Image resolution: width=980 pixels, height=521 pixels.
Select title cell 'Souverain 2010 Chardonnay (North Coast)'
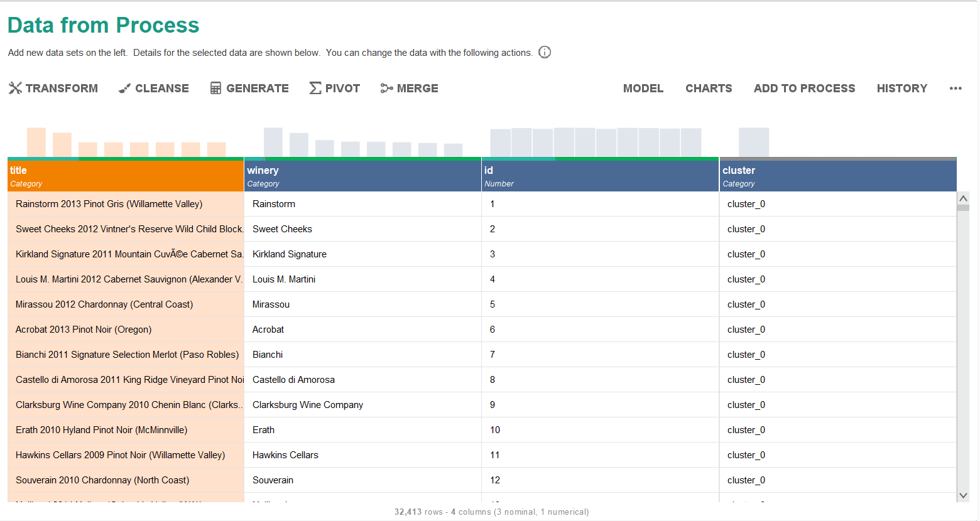tap(126, 480)
